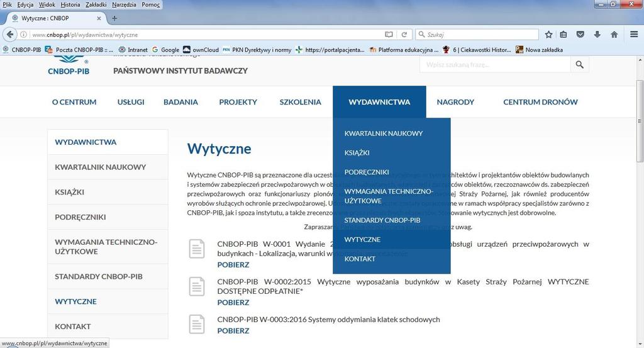The image size is (644, 348).
Task: Click KWARTALNIK NAUKOWY in left sidebar
Action: 108,167
